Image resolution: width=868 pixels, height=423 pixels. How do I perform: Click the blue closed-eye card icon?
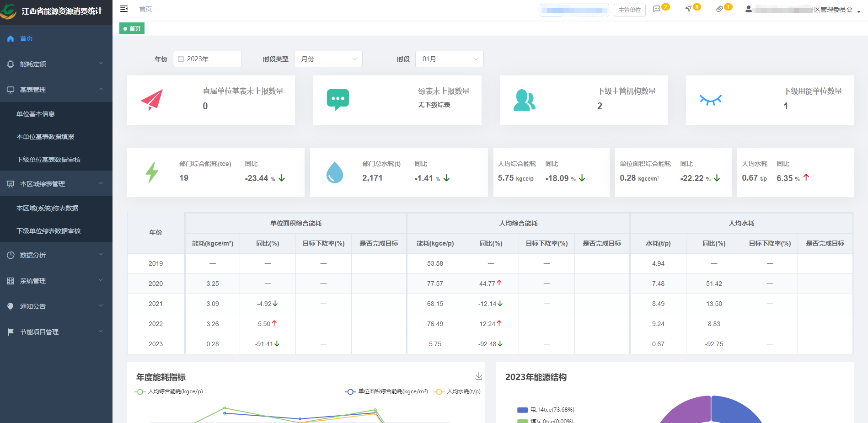[711, 100]
